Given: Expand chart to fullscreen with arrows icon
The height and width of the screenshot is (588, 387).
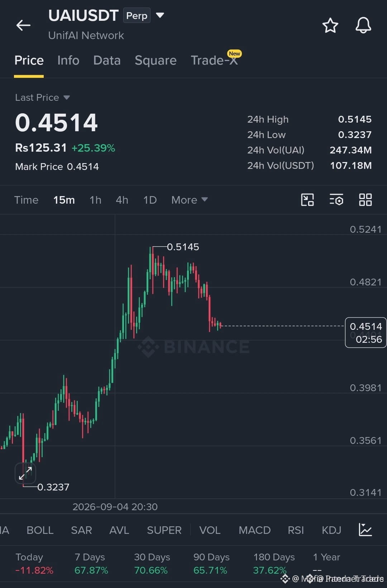Looking at the screenshot, I should click(25, 473).
